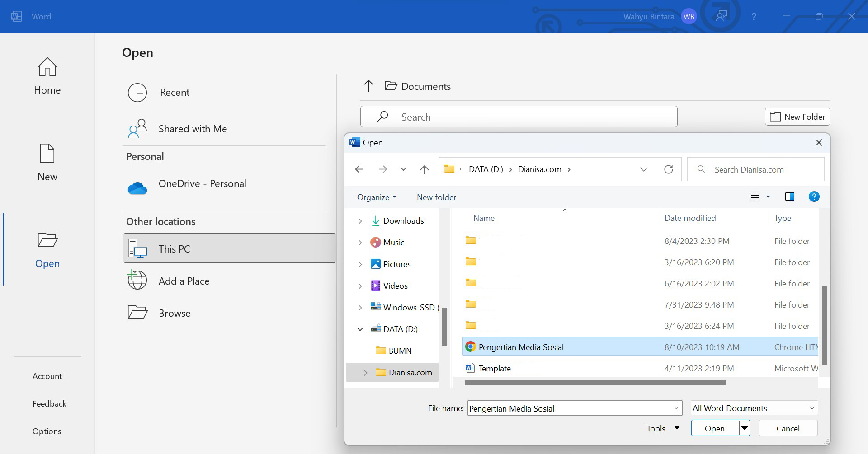Expand the DATA (D:) drive node
The height and width of the screenshot is (454, 868).
360,329
